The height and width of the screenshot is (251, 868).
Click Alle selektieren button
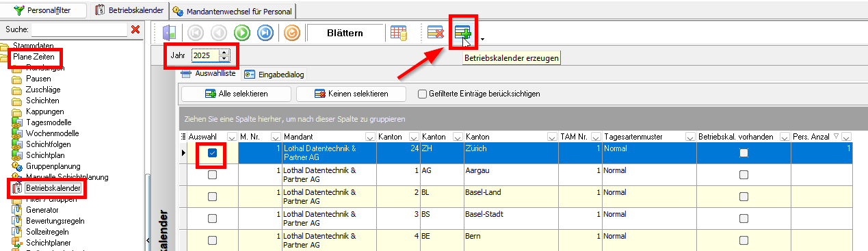coord(236,94)
